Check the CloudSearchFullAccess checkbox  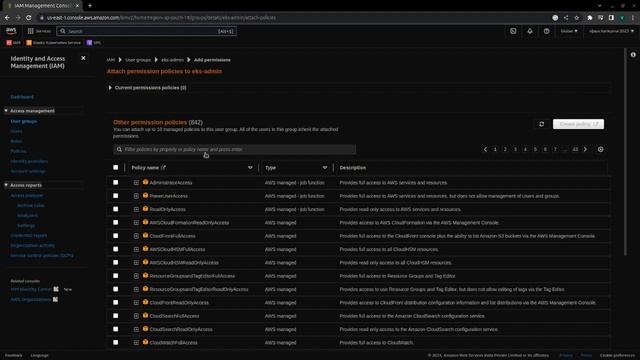point(116,316)
